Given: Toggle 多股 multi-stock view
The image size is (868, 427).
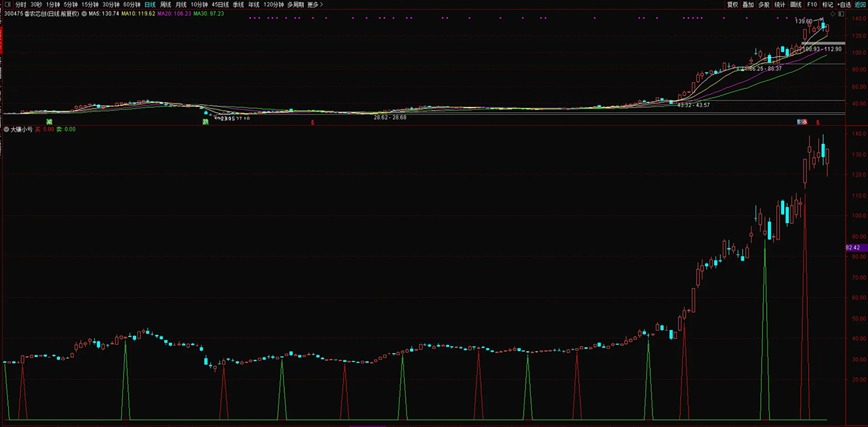Looking at the screenshot, I should [x=764, y=4].
